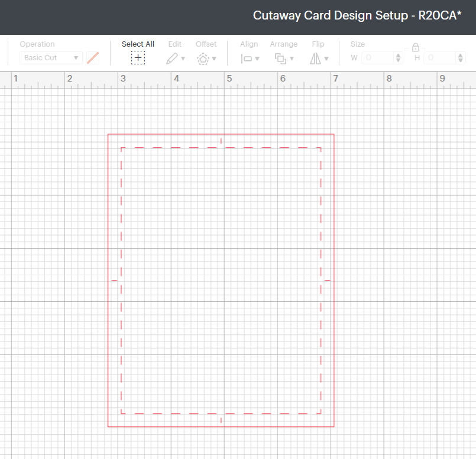The width and height of the screenshot is (476, 459).
Task: Expand the Offset dropdown arrow
Action: click(x=214, y=58)
